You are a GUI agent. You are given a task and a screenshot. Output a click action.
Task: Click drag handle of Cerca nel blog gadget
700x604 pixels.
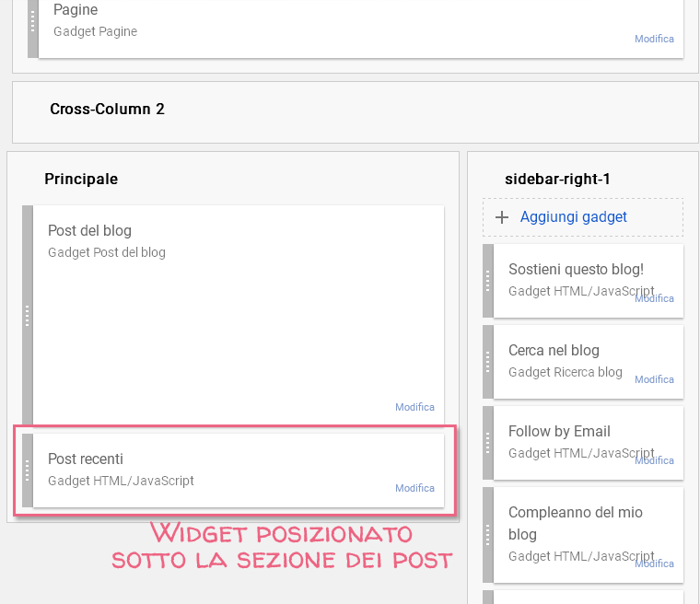[x=488, y=362]
